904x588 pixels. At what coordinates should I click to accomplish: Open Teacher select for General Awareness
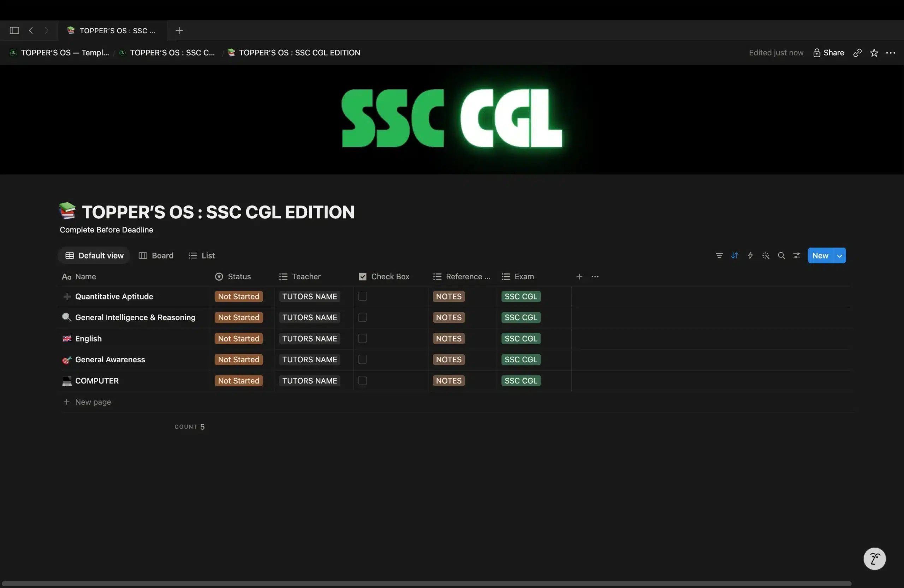click(310, 360)
